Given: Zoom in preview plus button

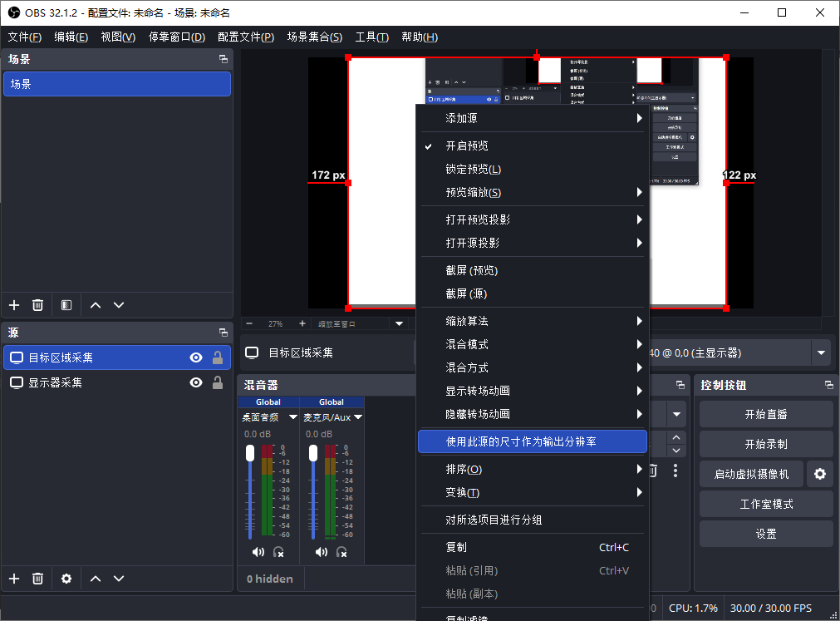Looking at the screenshot, I should (302, 323).
